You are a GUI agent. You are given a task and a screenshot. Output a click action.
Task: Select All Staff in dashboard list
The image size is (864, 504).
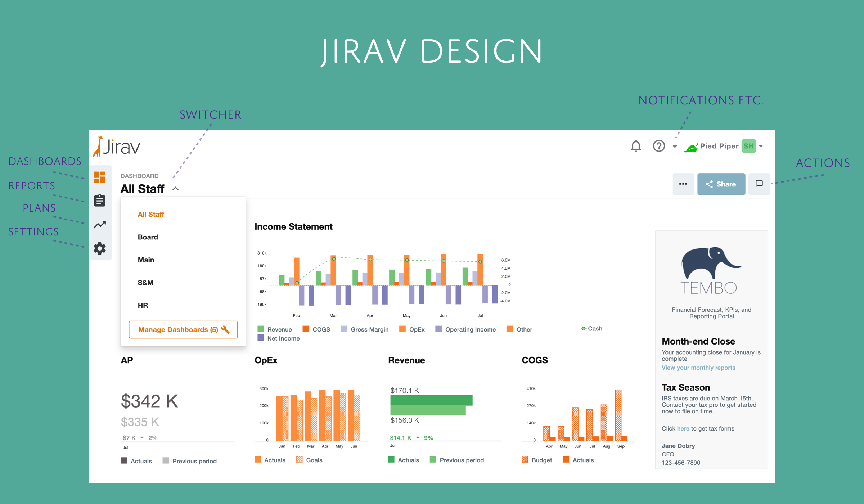(151, 214)
